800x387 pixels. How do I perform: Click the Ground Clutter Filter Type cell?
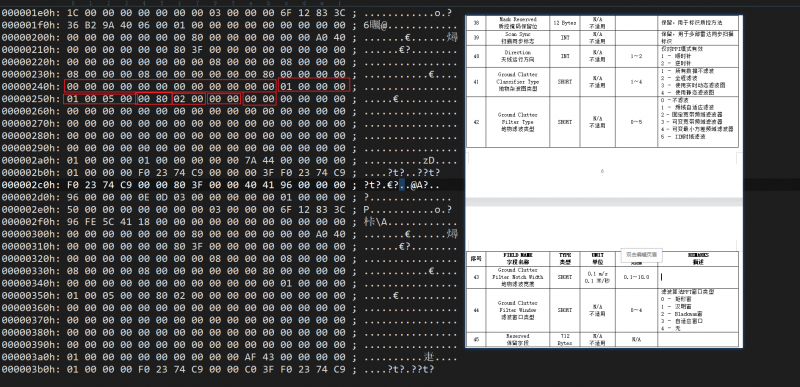coord(517,122)
